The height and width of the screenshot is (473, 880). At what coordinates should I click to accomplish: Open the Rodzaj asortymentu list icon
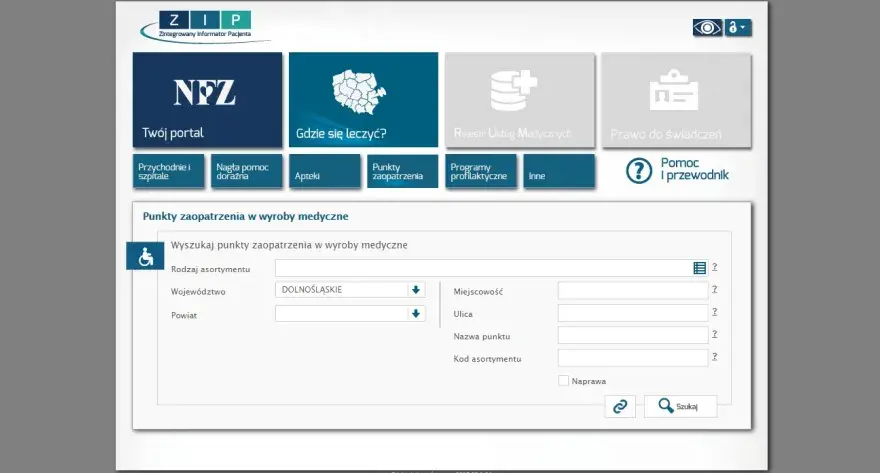(x=699, y=268)
